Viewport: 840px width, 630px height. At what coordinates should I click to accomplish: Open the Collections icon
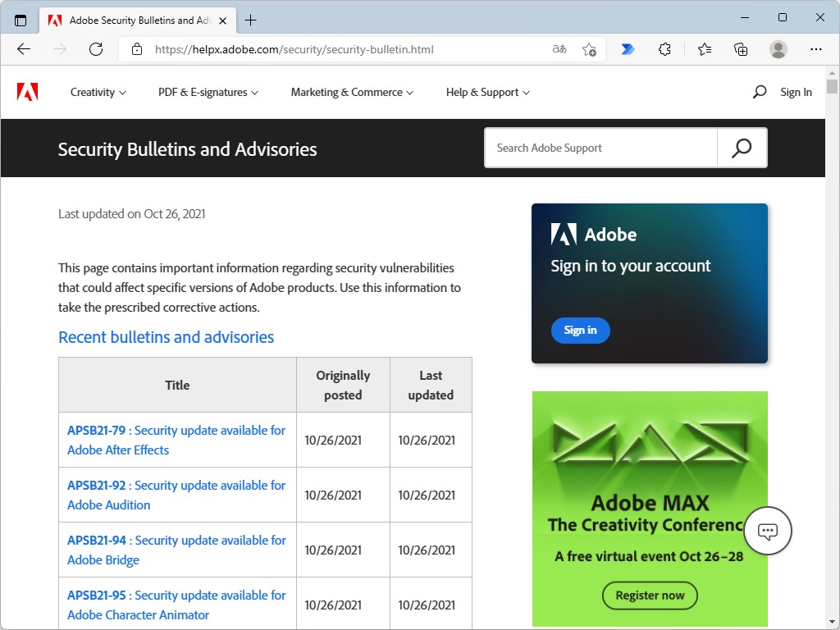(x=741, y=49)
